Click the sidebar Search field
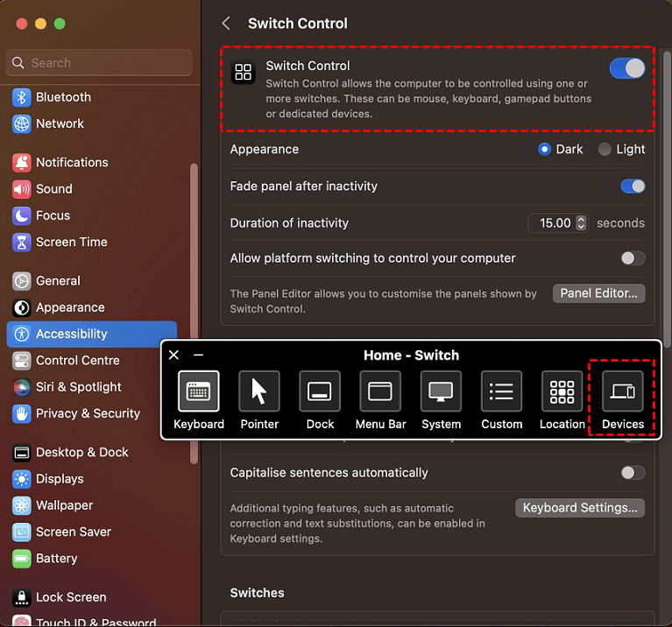Viewport: 672px width, 627px height. click(x=99, y=63)
